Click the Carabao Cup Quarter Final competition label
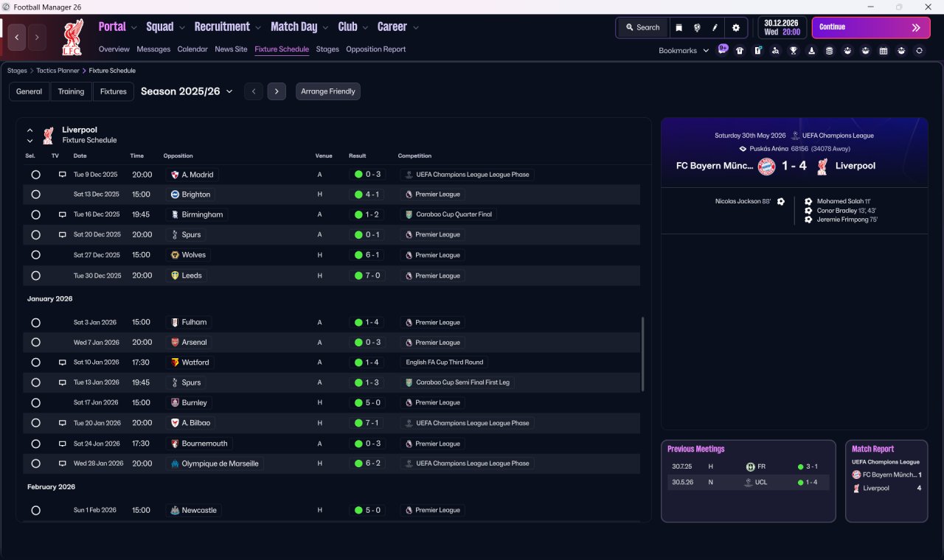This screenshot has height=560, width=944. click(449, 214)
